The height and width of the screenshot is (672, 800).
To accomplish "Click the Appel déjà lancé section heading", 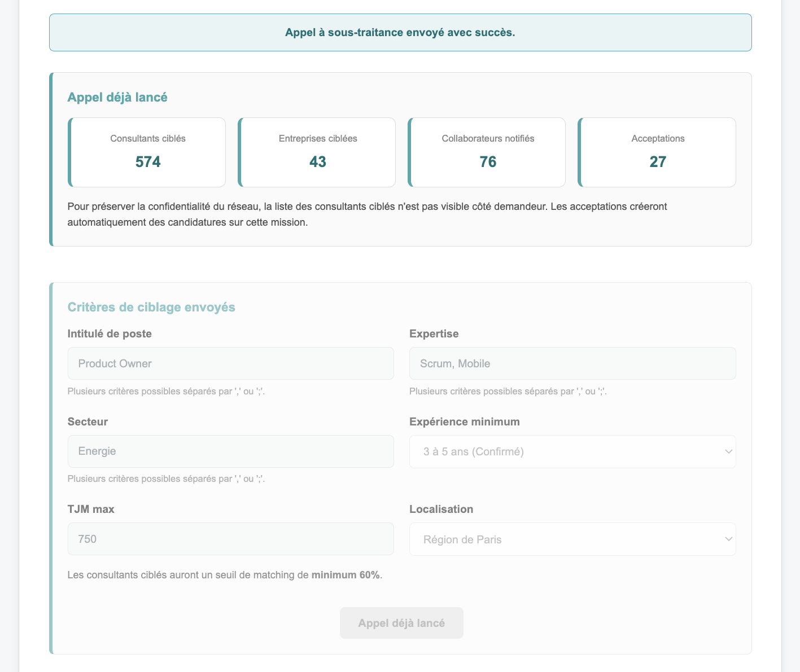I will tap(117, 97).
